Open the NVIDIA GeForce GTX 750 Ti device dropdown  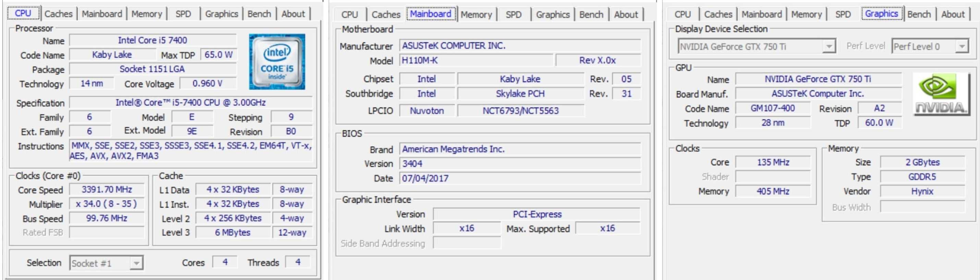[x=757, y=47]
